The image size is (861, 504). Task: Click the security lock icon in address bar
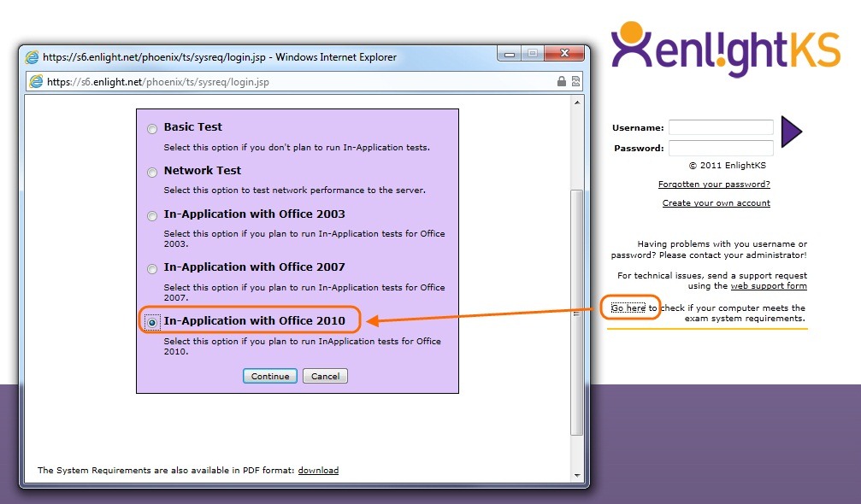point(562,82)
